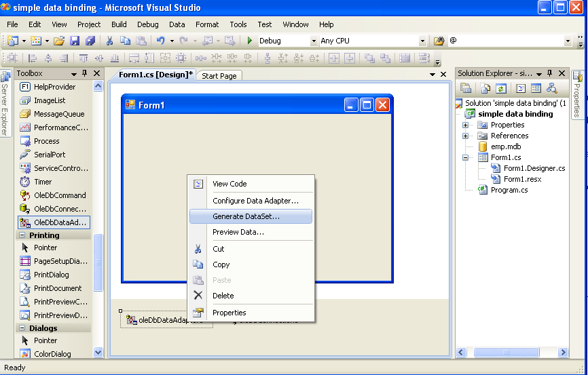Expand the Properties node in Solution Explorer
Screen dimensions: 588x375
(465, 125)
